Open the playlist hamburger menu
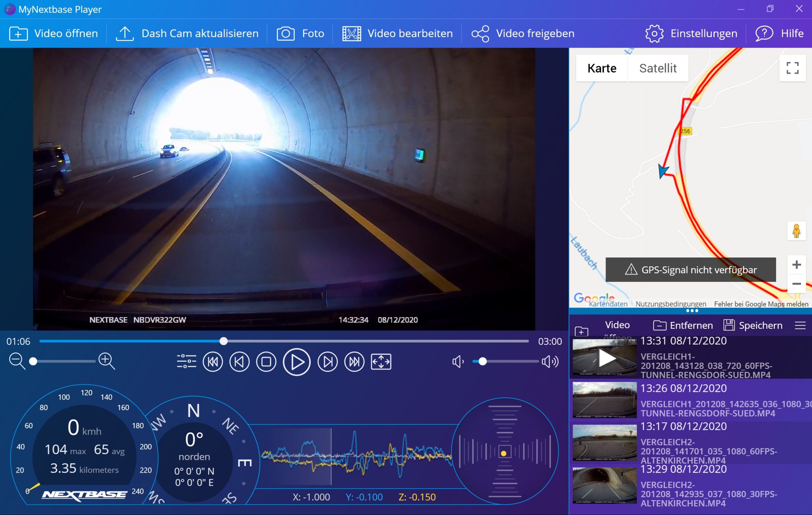 pos(800,326)
